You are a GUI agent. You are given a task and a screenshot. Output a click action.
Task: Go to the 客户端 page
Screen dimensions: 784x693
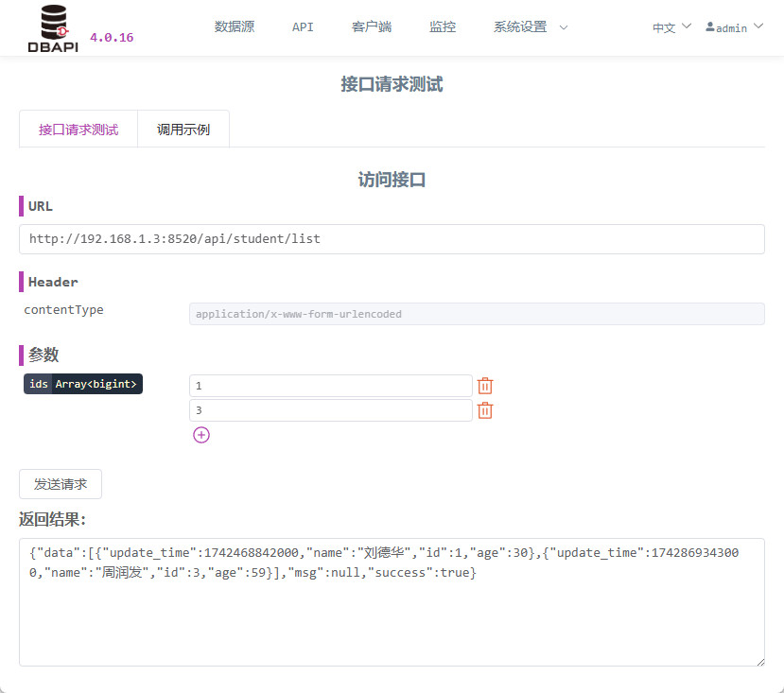(x=372, y=27)
